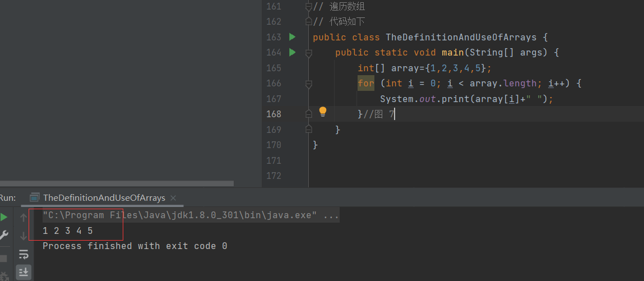Place cursor on class name TheDefinitionAndUseOfArrays in code
The image size is (644, 281).
coord(461,38)
